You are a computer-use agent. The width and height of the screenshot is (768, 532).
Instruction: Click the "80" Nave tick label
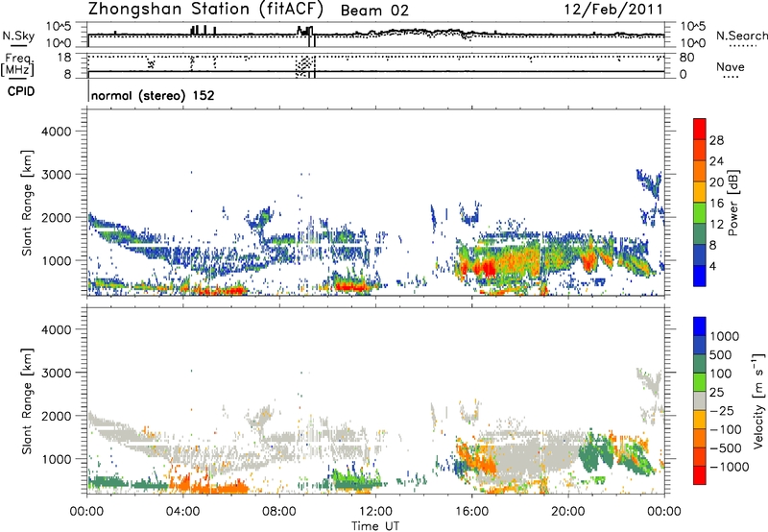tap(686, 58)
